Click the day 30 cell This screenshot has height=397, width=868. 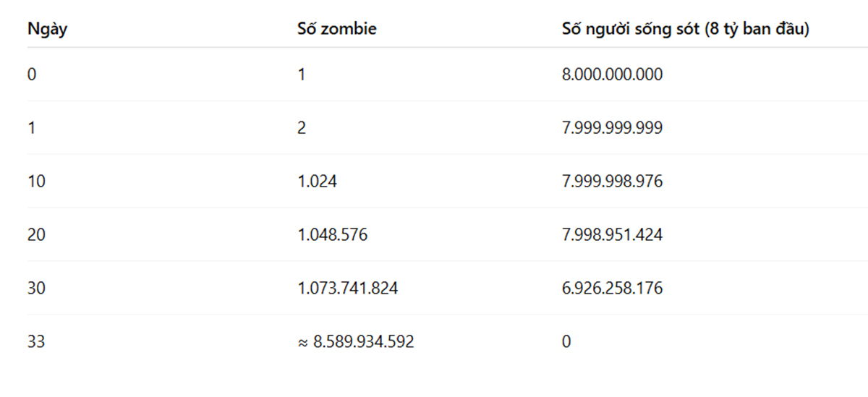tap(36, 289)
